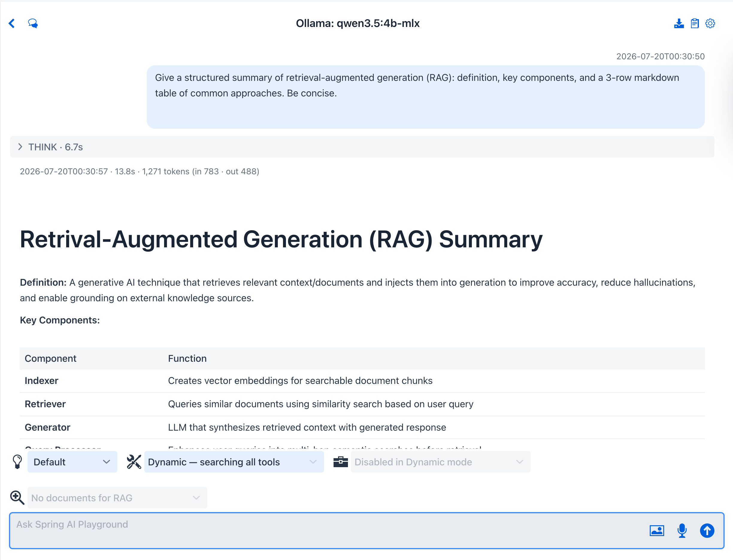This screenshot has height=560, width=733.
Task: Go back using the left chevron icon
Action: point(12,23)
